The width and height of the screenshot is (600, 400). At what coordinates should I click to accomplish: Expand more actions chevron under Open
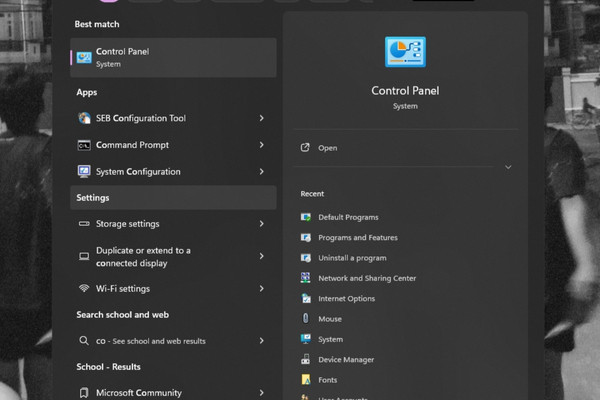point(508,167)
